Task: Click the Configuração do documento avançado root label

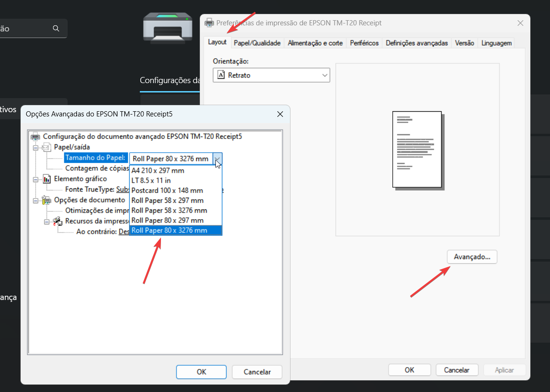Action: (142, 137)
